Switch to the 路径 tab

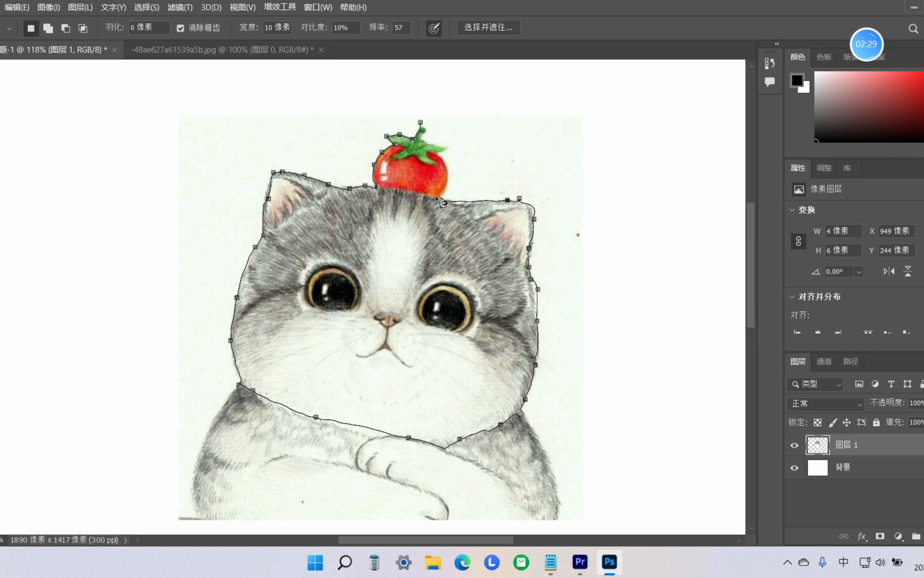pos(850,362)
